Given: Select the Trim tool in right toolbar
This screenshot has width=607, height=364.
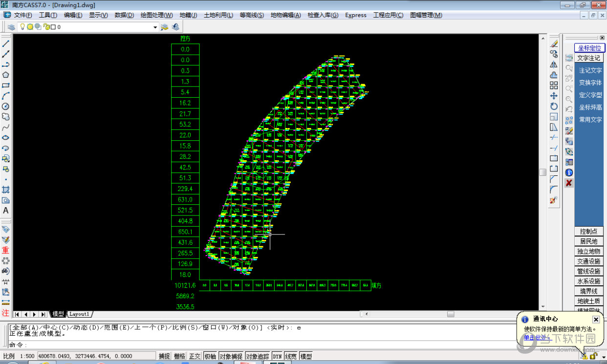Looking at the screenshot, I should pyautogui.click(x=554, y=138).
